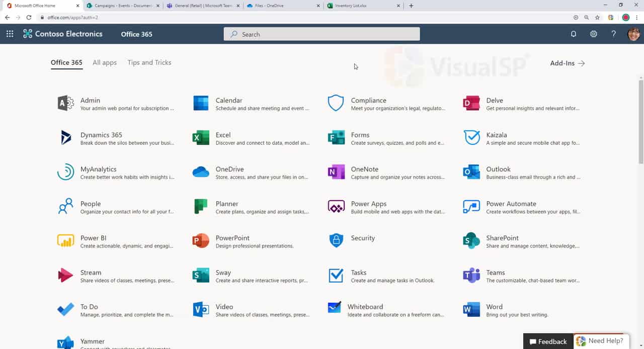
Task: Launch the Forms app icon
Action: coord(336,137)
